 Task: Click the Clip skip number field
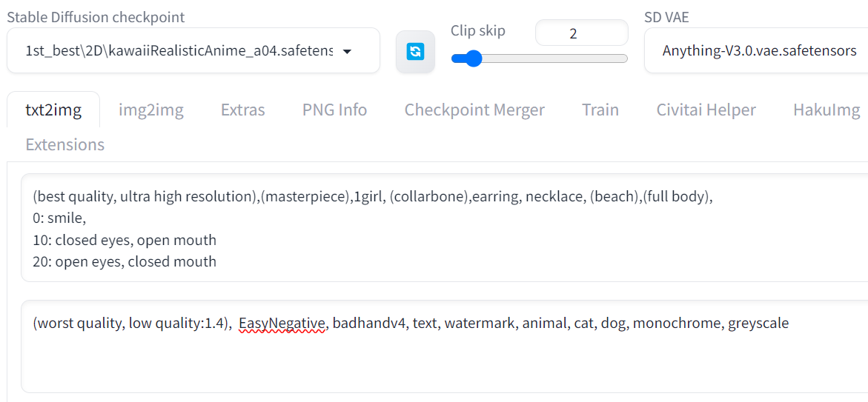click(581, 33)
